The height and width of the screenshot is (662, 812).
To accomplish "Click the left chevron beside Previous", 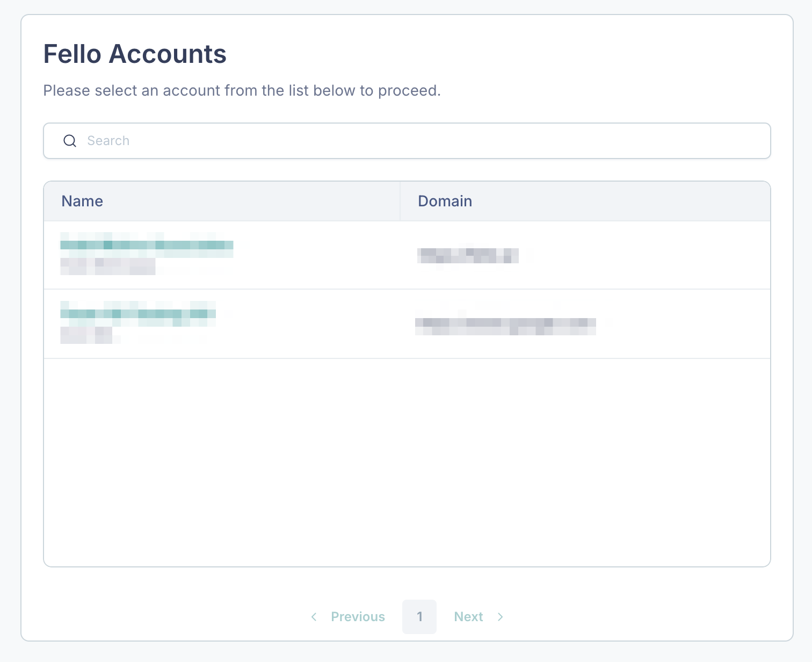I will point(314,617).
